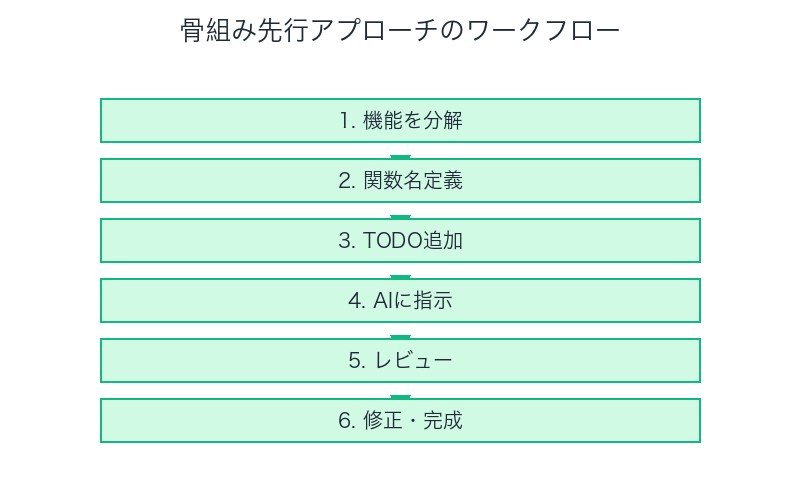Click the title 骨組み先行アプローチのワークフロー
Viewport: 800px width, 500px height.
pos(400,30)
